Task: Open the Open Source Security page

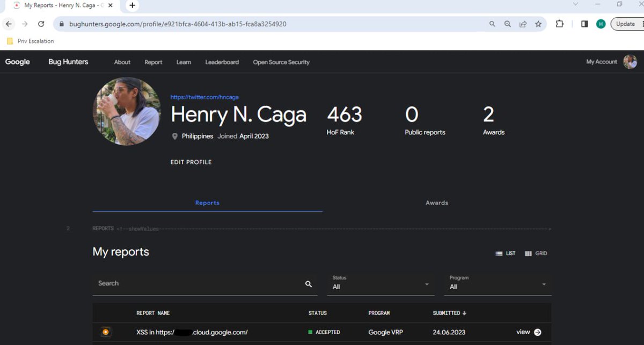Action: tap(281, 62)
